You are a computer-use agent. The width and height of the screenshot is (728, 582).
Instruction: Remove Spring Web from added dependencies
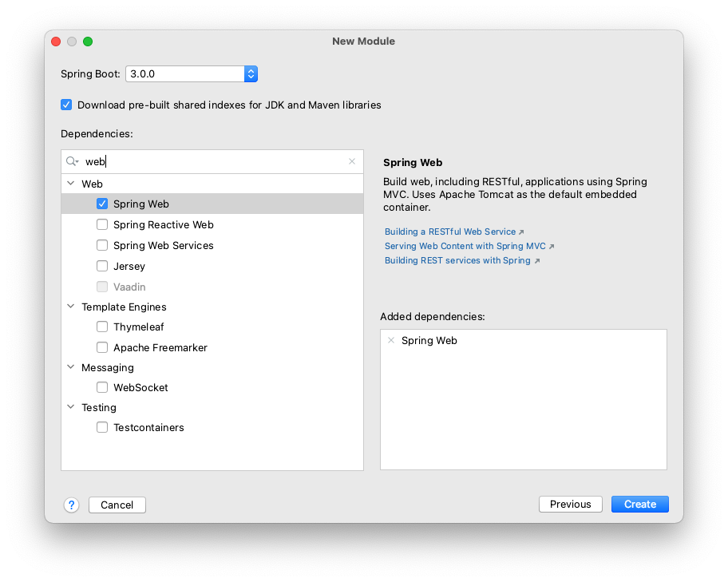click(x=391, y=340)
